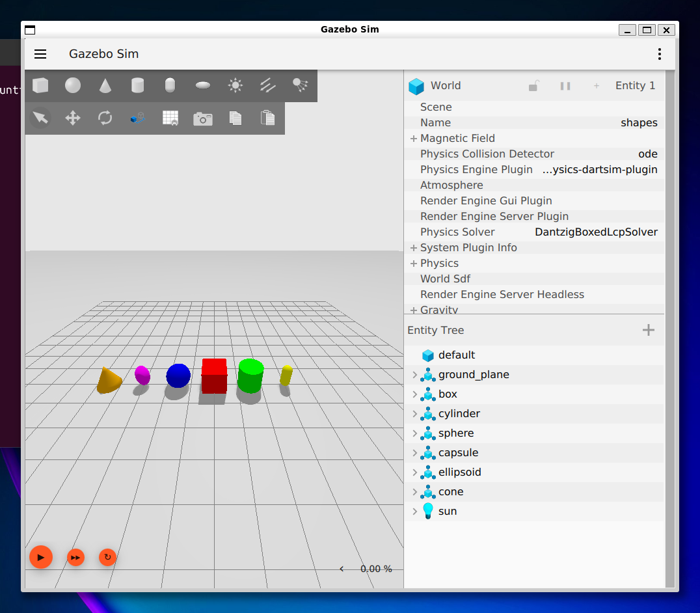Select the blue sphere in the scene

tap(178, 375)
